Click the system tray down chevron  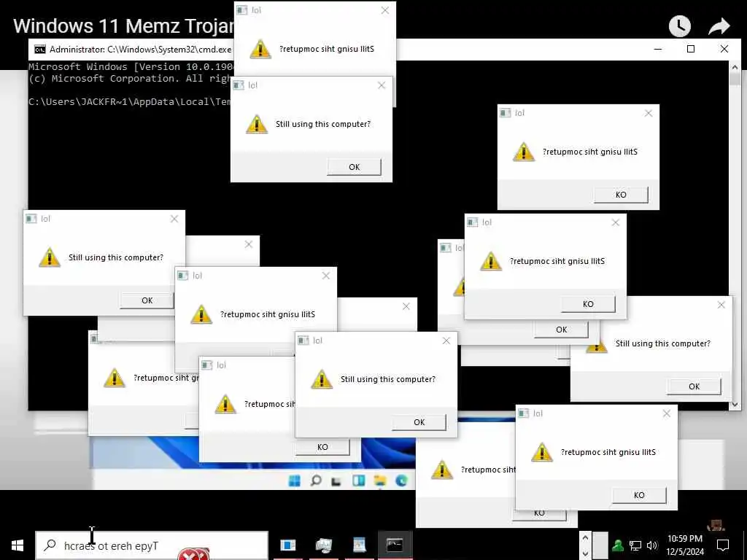586,553
